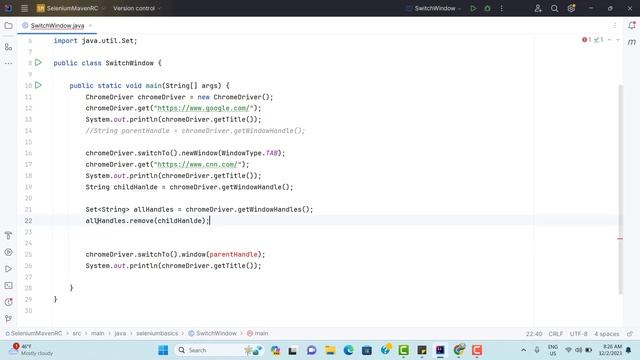Open the Build hammer tool window
This screenshot has width=640, height=360.
point(8,236)
